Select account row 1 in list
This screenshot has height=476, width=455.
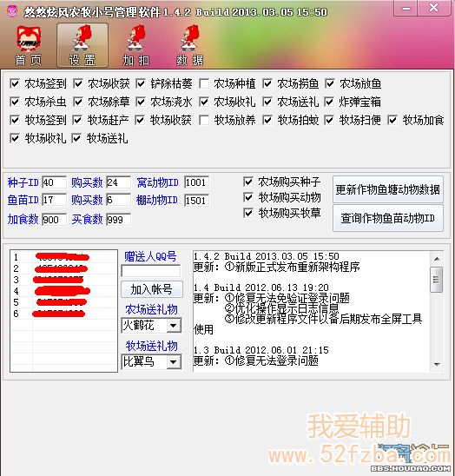click(x=63, y=257)
